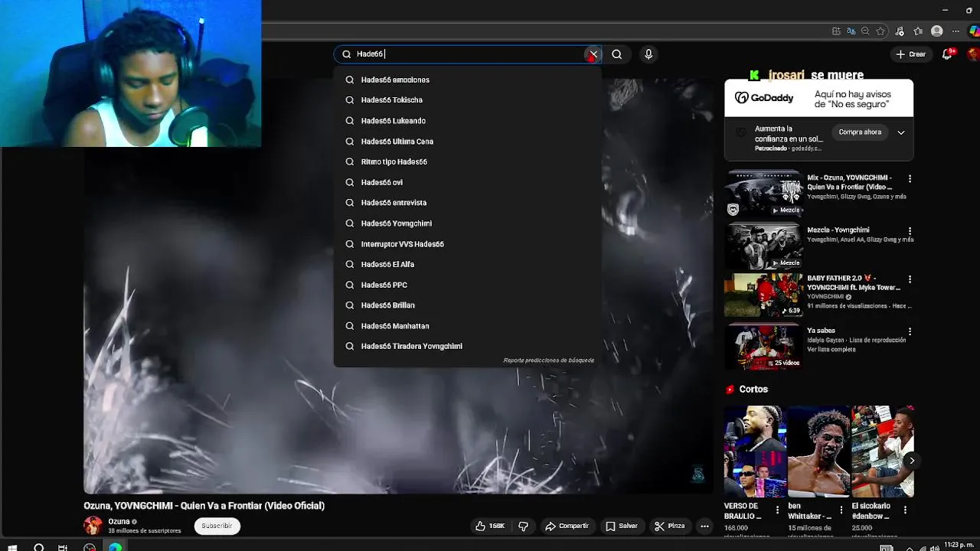Subscribe to Ozuna with Subscribir button
The image size is (980, 551).
point(217,526)
